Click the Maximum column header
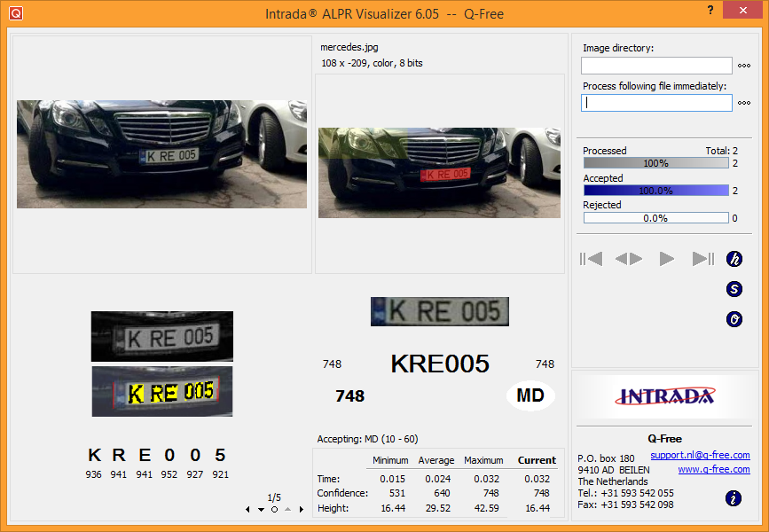The image size is (769, 532). 483,460
